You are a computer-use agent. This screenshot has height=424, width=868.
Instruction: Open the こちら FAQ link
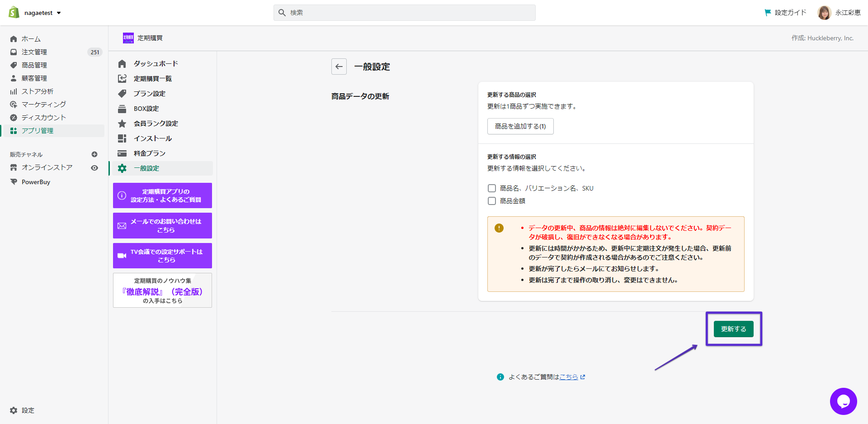[569, 377]
